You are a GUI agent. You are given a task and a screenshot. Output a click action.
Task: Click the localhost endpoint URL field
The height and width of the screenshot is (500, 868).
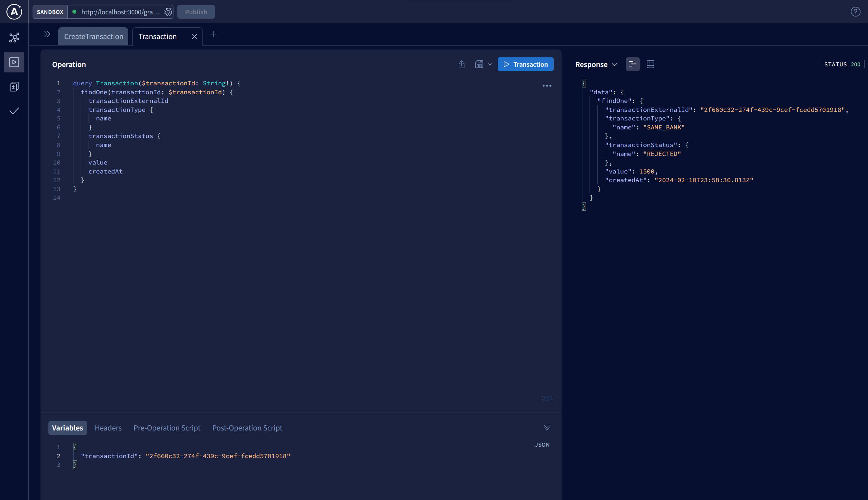coord(120,12)
